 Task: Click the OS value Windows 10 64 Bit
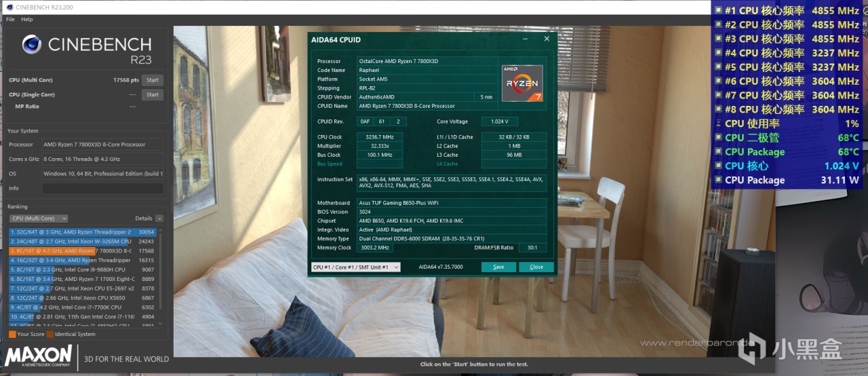point(102,174)
